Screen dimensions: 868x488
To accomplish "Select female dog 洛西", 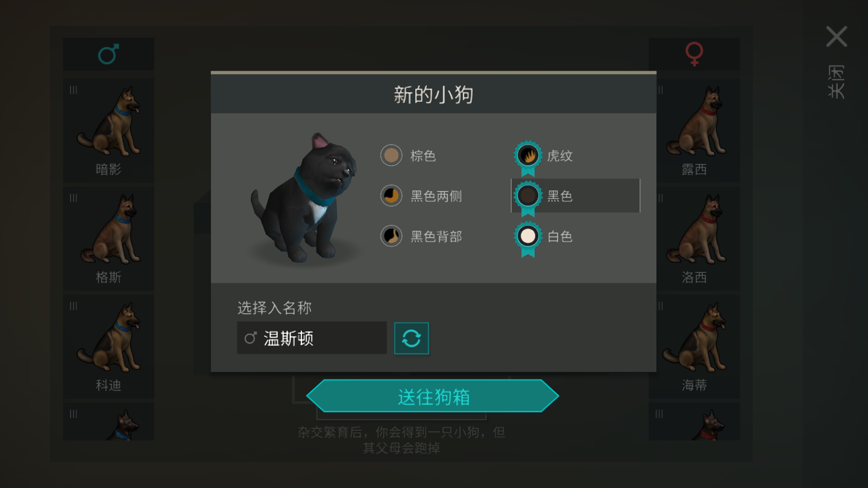I will click(694, 239).
